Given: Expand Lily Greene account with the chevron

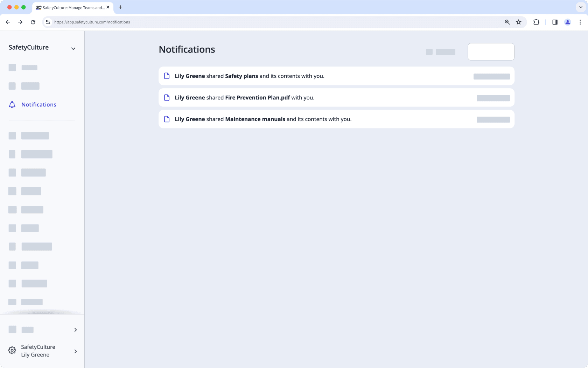Looking at the screenshot, I should point(75,351).
